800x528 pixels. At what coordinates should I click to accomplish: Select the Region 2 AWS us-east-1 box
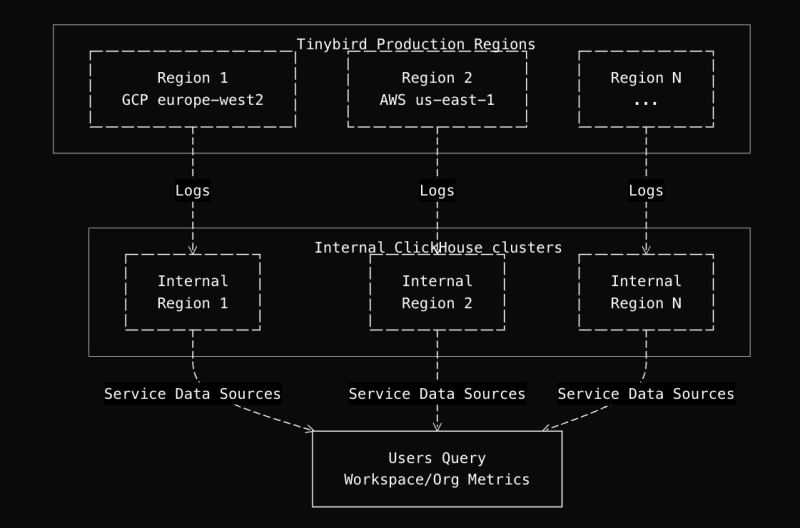click(x=437, y=89)
